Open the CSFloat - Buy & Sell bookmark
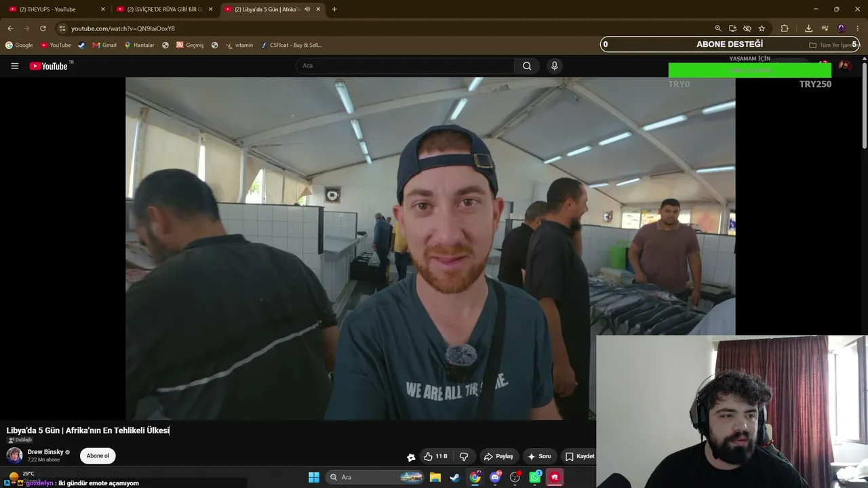 (291, 45)
